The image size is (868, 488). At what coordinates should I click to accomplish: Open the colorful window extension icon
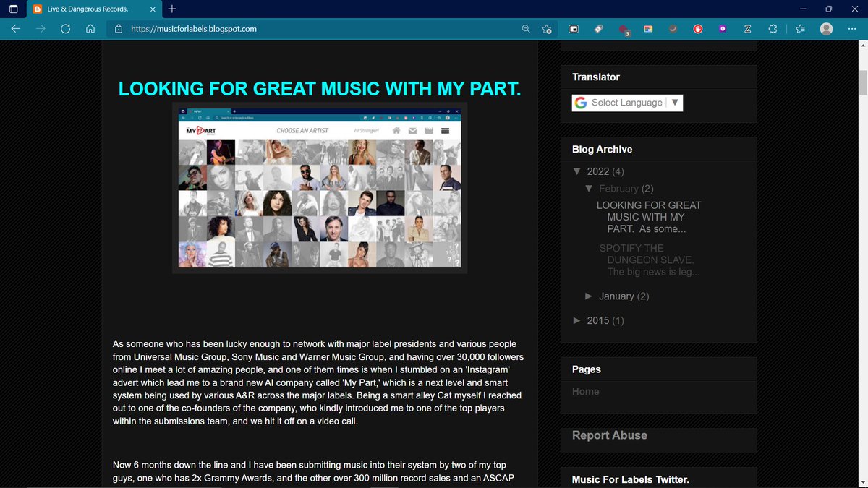(x=648, y=29)
